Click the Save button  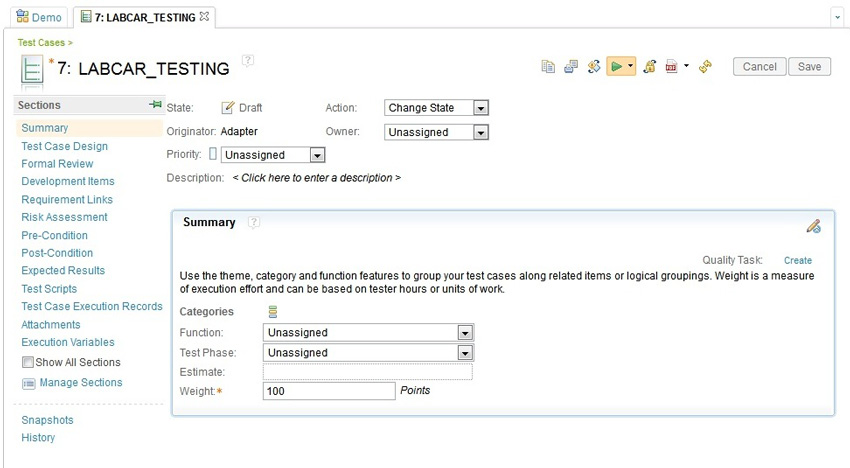pyautogui.click(x=809, y=67)
